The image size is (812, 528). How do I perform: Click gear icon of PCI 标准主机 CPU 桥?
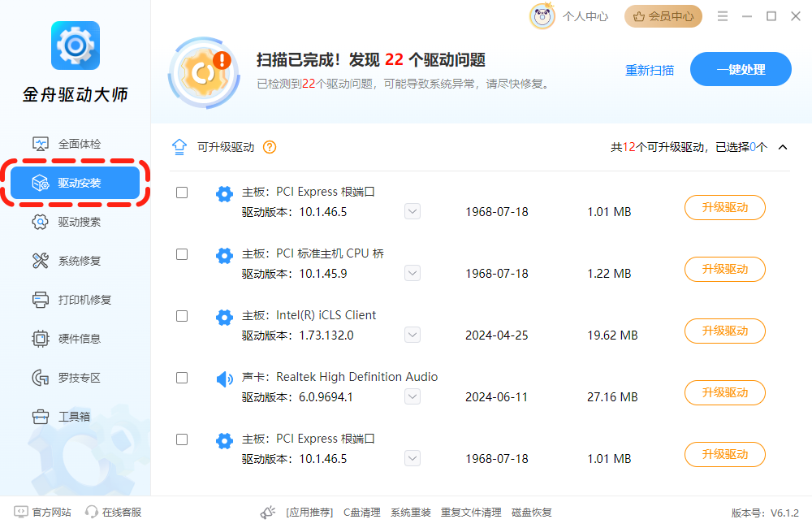click(224, 255)
